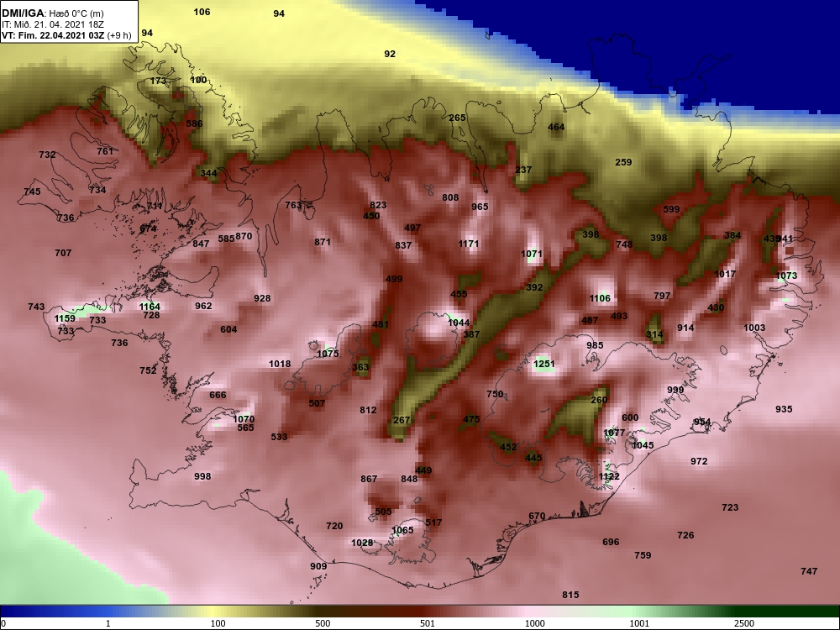840x630 pixels.
Task: Click the map value '965'
Action: coord(480,207)
